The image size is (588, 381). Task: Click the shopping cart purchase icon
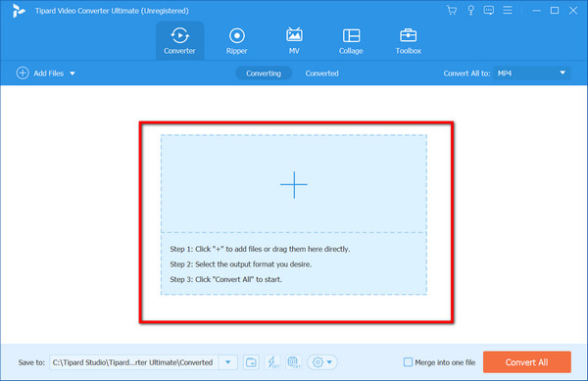click(x=452, y=10)
